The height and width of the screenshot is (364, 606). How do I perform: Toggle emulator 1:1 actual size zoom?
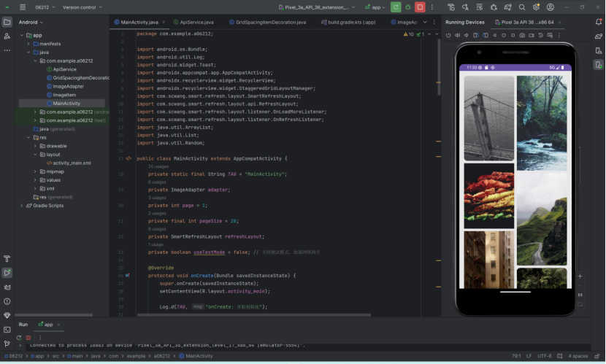(580, 295)
